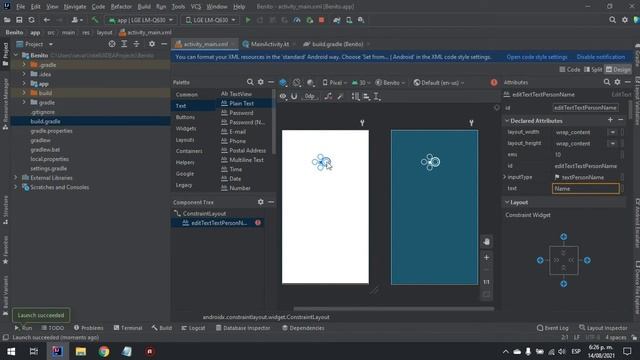Click Open code style settings link

[x=537, y=57]
